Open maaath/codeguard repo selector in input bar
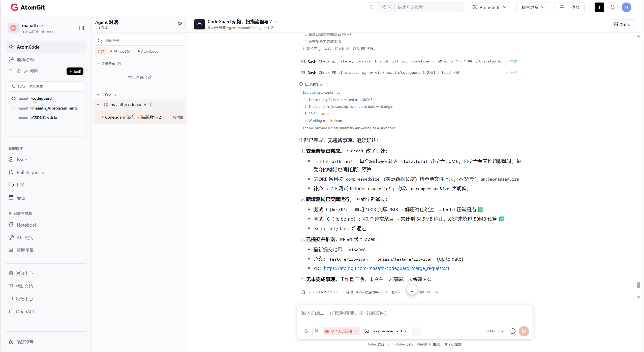The width and height of the screenshot is (644, 352). tap(386, 331)
